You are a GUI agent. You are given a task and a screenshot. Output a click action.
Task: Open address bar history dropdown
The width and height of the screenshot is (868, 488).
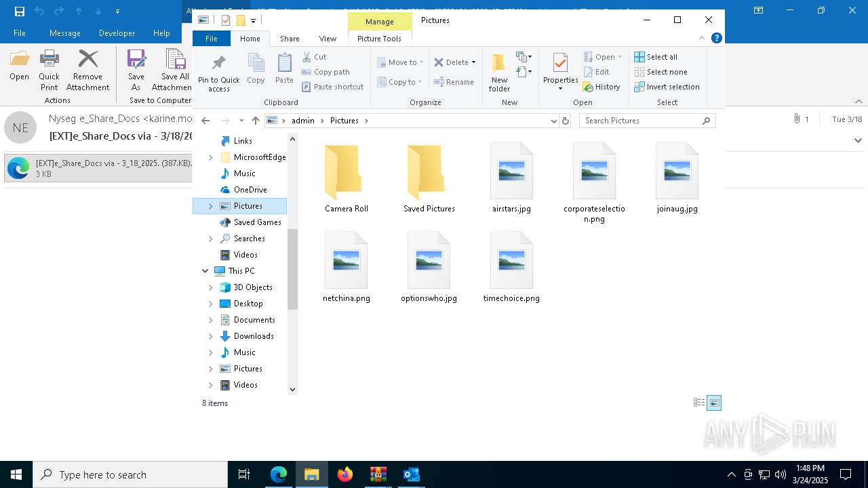pyautogui.click(x=554, y=121)
